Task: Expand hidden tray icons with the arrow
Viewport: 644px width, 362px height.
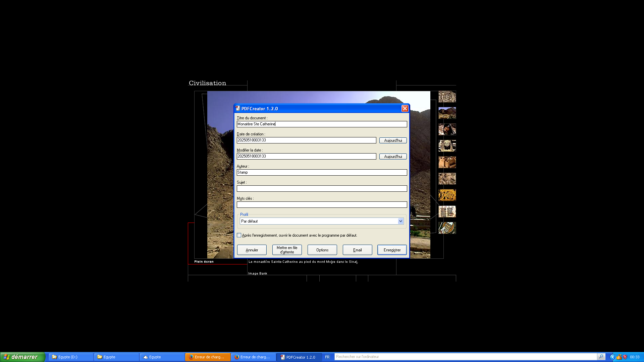Action: pos(612,357)
